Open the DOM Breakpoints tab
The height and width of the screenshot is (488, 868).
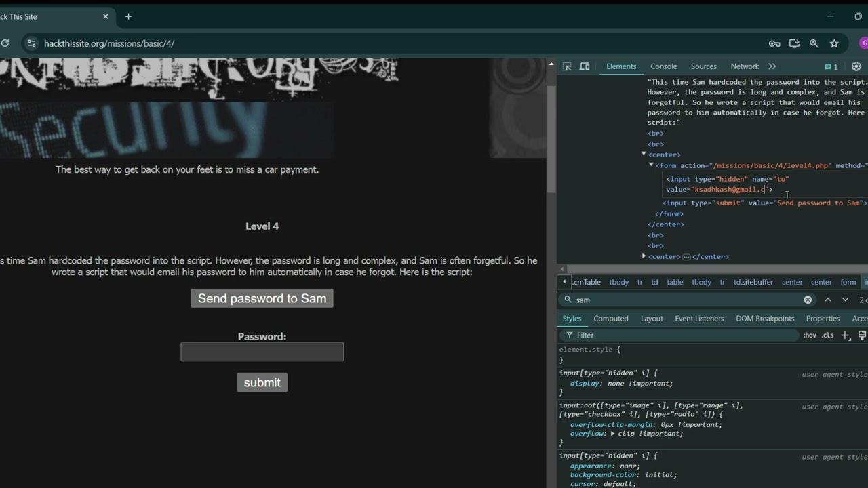[765, 319]
